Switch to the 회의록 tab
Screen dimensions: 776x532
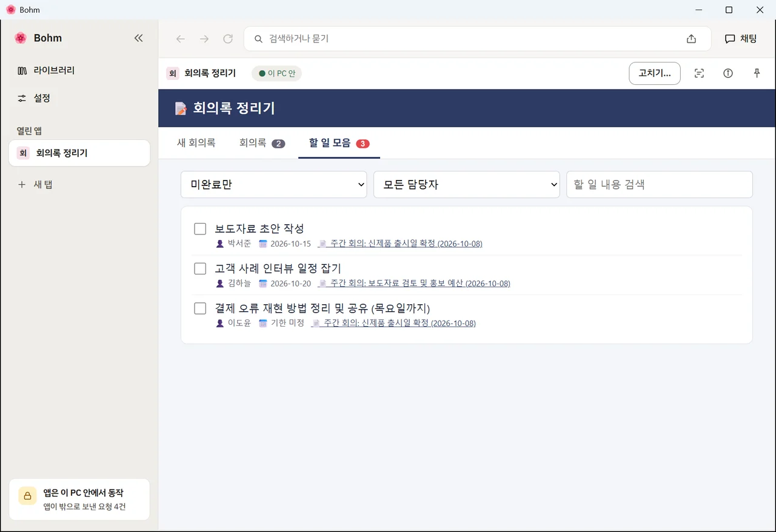pyautogui.click(x=262, y=143)
